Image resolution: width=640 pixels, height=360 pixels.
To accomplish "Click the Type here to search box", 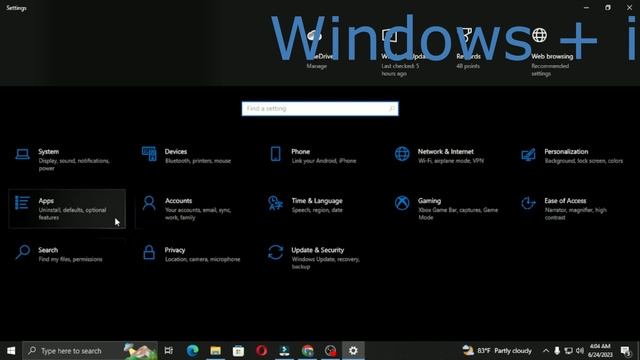I will [90, 351].
